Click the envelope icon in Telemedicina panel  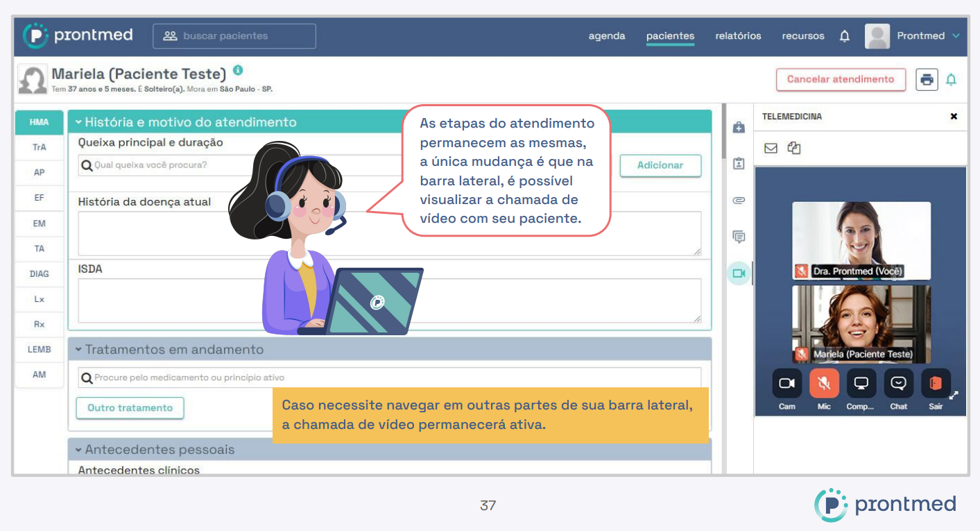click(771, 148)
